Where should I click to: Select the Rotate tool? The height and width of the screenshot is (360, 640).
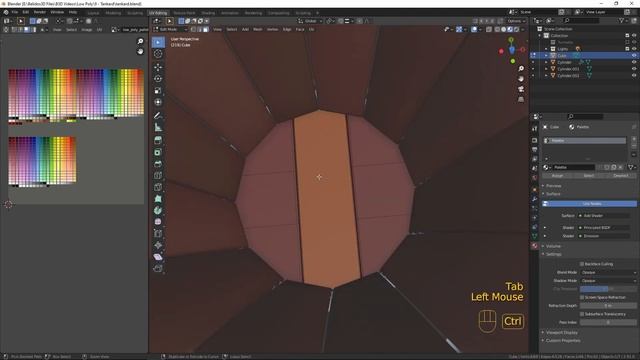pyautogui.click(x=158, y=79)
